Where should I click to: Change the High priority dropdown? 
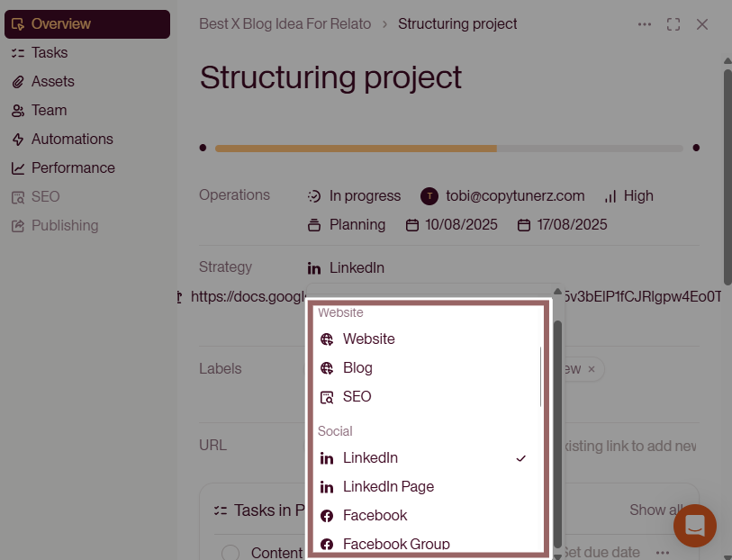(628, 196)
